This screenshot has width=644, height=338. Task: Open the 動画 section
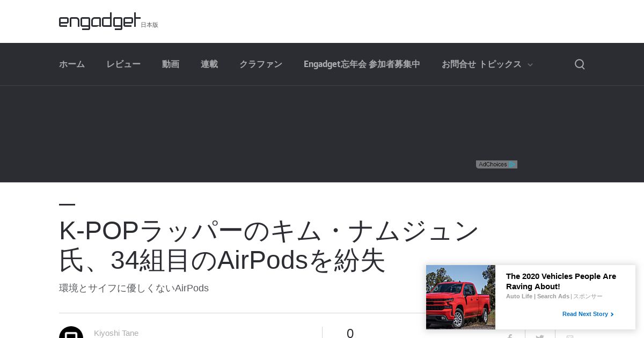coord(171,64)
